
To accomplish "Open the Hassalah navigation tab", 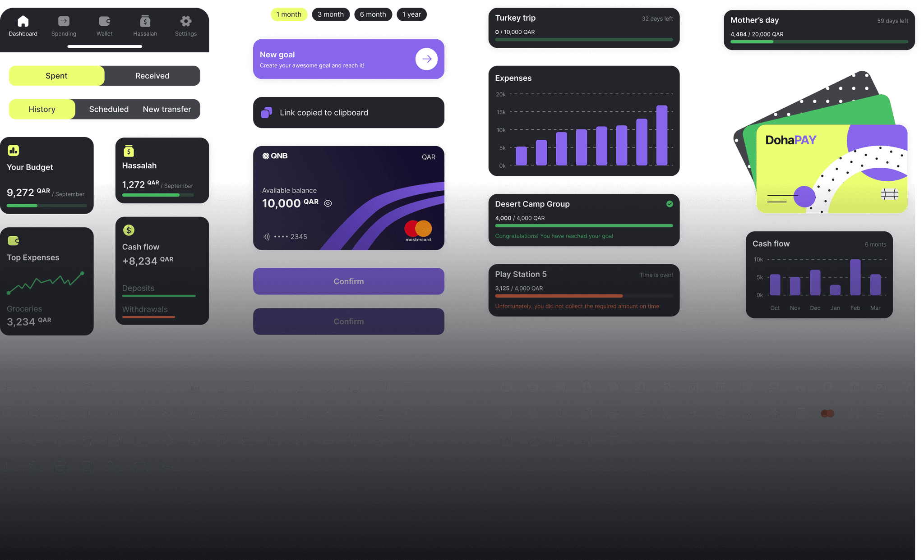I will [145, 26].
